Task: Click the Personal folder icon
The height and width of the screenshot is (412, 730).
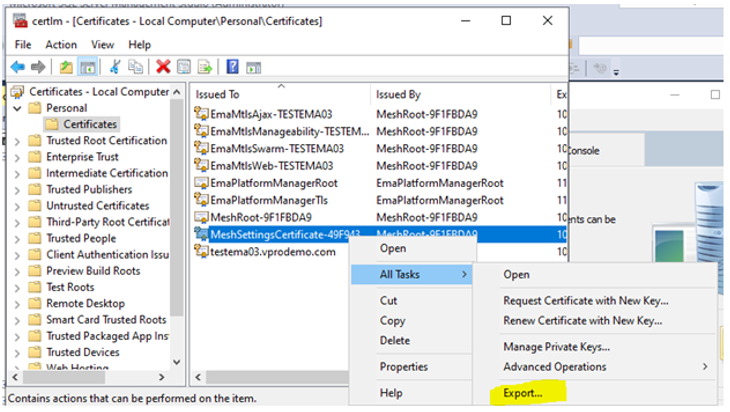Action: [x=35, y=108]
